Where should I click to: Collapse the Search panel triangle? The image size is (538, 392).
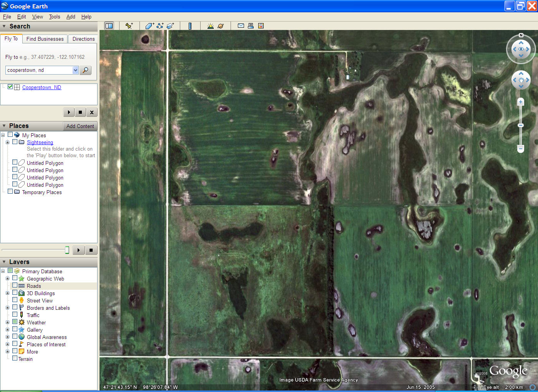click(x=4, y=26)
